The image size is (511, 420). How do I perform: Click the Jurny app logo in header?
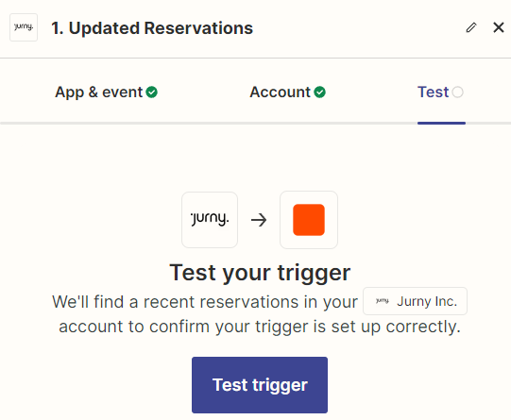[x=24, y=27]
